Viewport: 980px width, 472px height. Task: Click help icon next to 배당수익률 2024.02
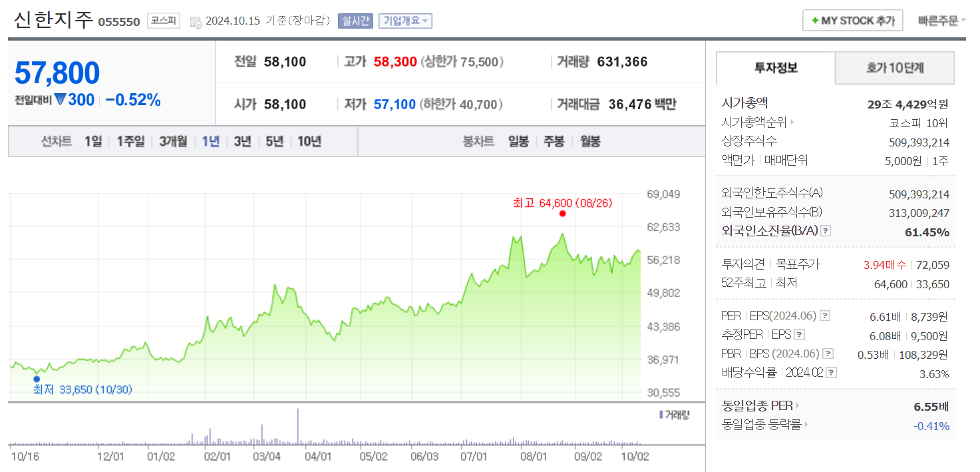point(832,373)
